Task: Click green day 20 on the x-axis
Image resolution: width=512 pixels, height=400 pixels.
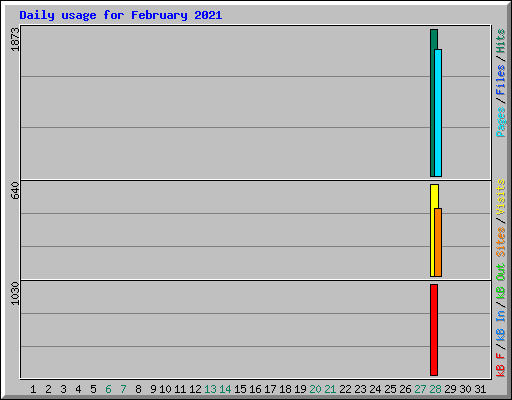Action: 315,389
